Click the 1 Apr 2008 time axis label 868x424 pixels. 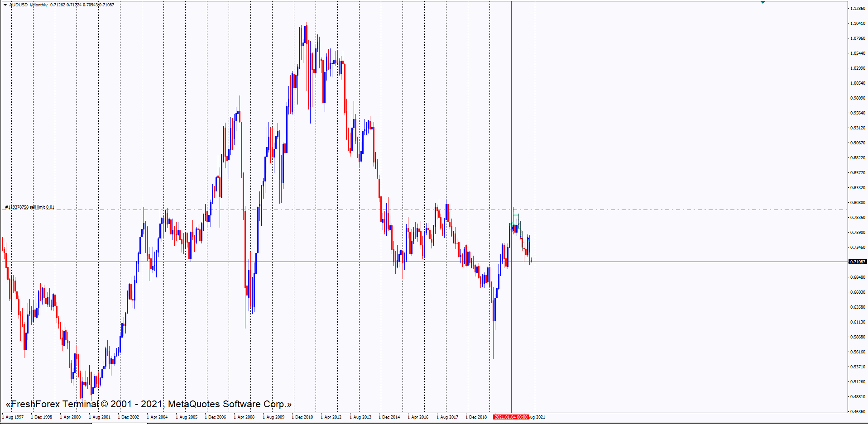pyautogui.click(x=244, y=417)
